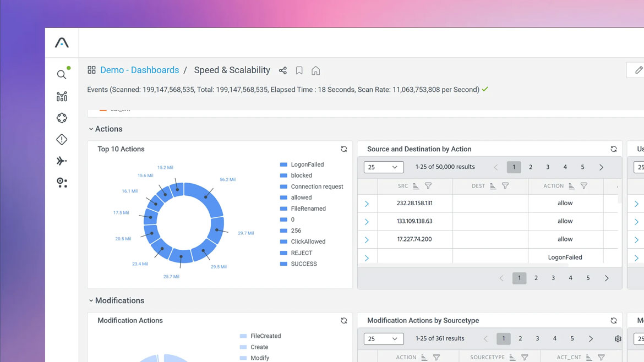Click the next-page arrow in the results pagination
This screenshot has height=362, width=644.
601,167
